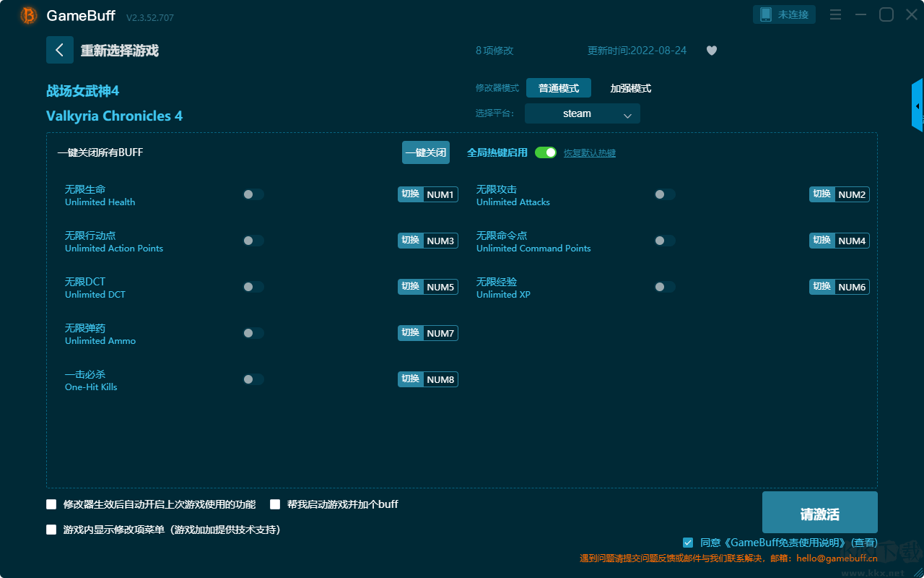
Task: Click the heart favorite icon
Action: pyautogui.click(x=712, y=51)
